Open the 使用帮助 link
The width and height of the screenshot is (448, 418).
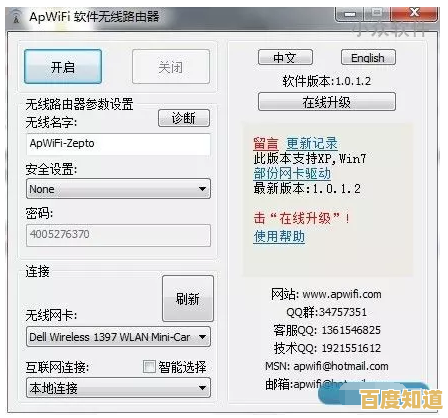(279, 236)
